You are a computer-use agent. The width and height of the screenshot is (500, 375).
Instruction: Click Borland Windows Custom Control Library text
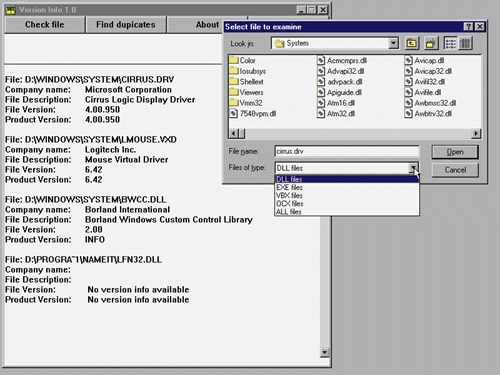(x=169, y=220)
